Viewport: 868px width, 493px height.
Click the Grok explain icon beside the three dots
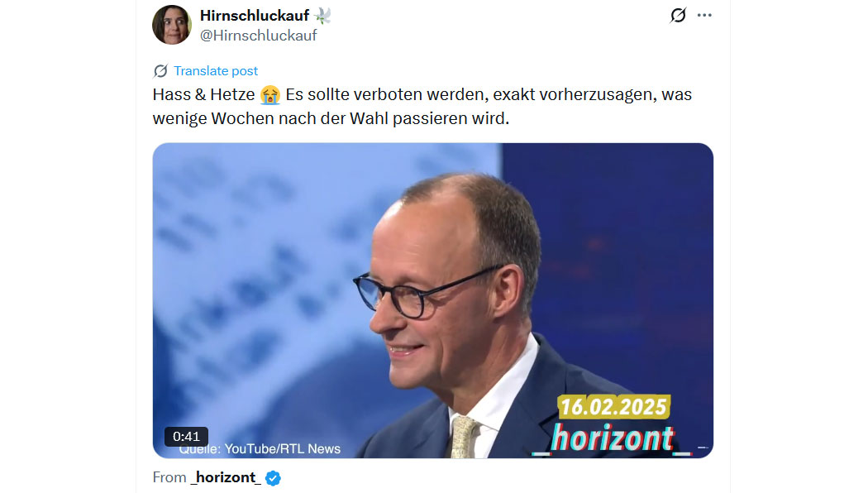pyautogui.click(x=678, y=16)
